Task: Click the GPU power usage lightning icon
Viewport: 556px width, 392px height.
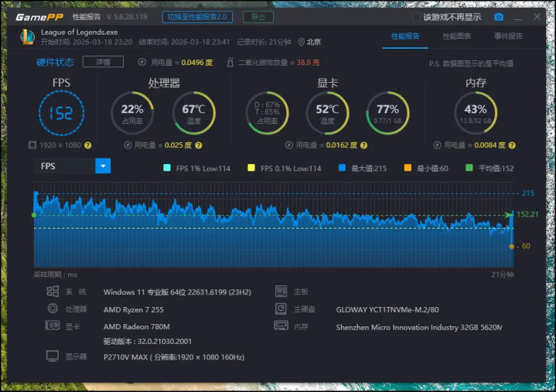Action: coord(289,145)
